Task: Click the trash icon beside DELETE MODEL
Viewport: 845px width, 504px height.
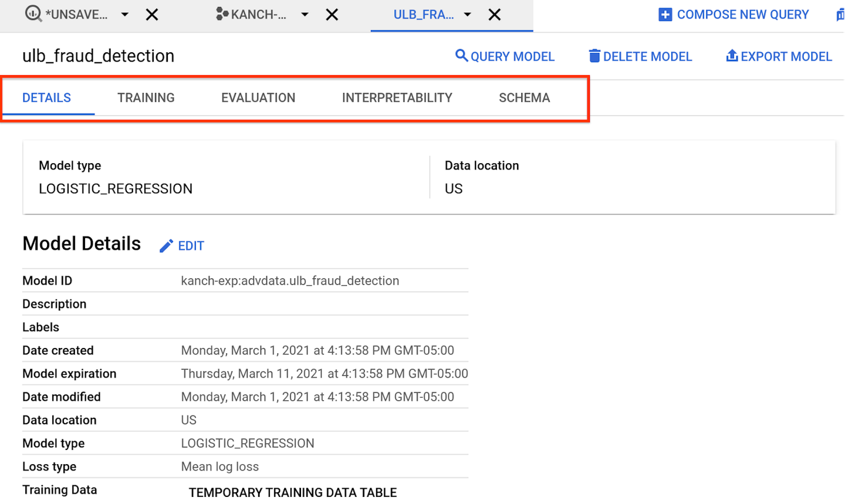Action: (594, 56)
